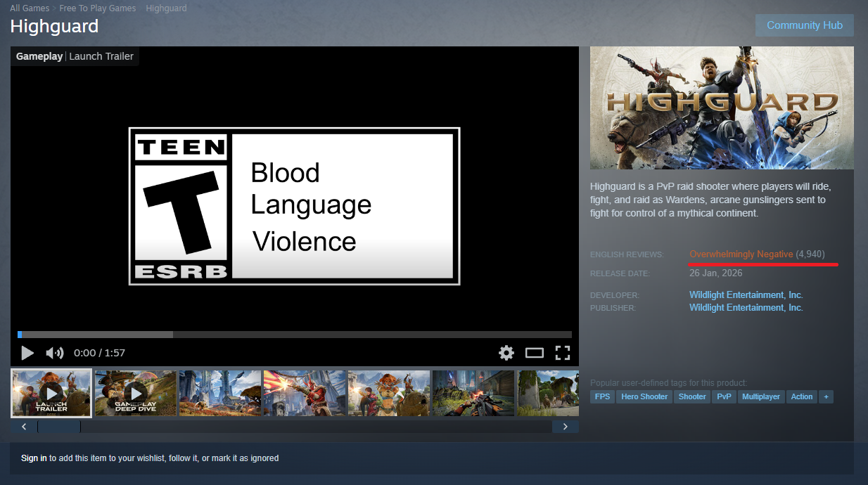The width and height of the screenshot is (868, 485).
Task: Switch to the Launch Trailer tab
Action: (x=101, y=56)
